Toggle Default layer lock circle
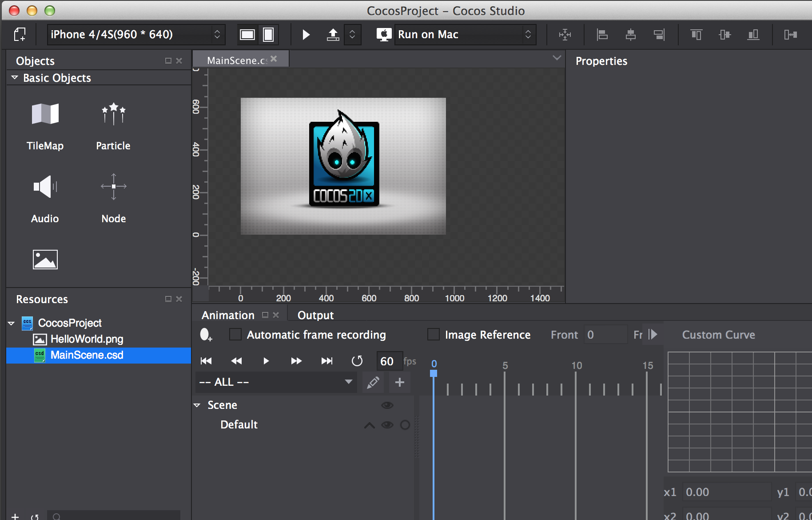This screenshot has height=520, width=812. click(x=405, y=425)
